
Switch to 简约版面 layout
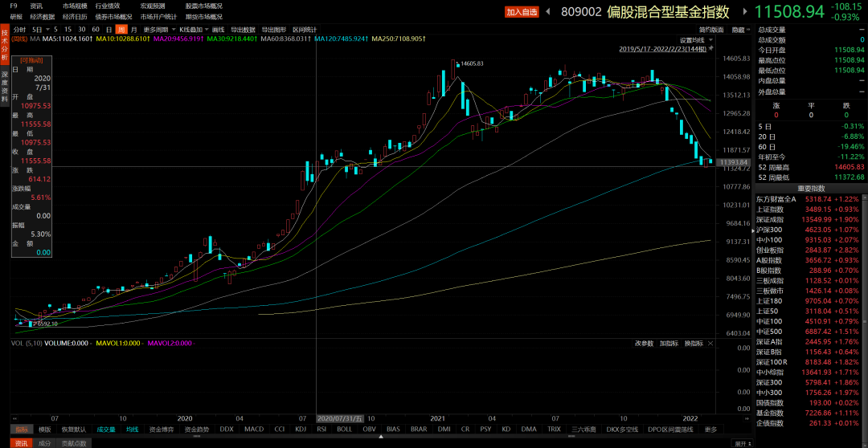[710, 30]
